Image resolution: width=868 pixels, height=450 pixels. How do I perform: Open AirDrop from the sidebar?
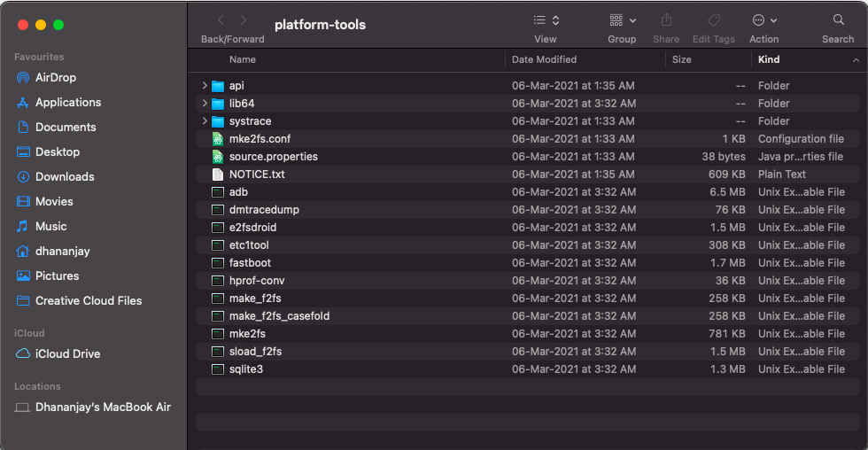click(46, 77)
